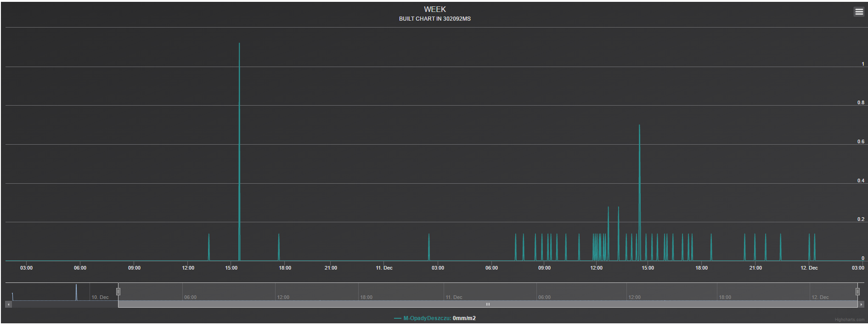Click the navigator scrollbar right arrow

tap(861, 304)
